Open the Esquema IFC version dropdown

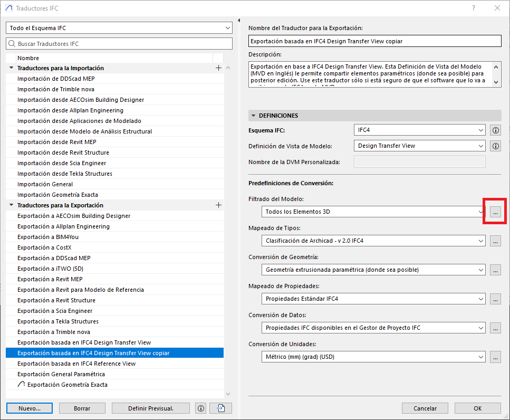point(419,130)
